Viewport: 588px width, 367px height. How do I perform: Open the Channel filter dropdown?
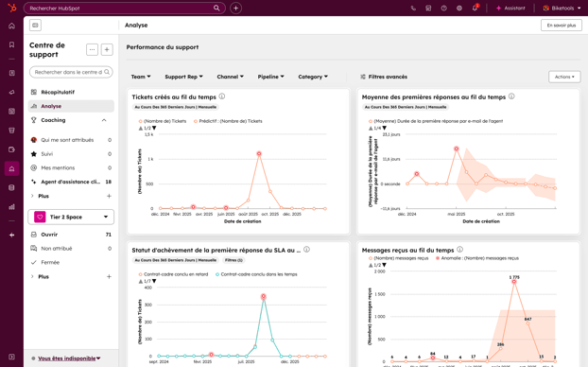(x=231, y=77)
